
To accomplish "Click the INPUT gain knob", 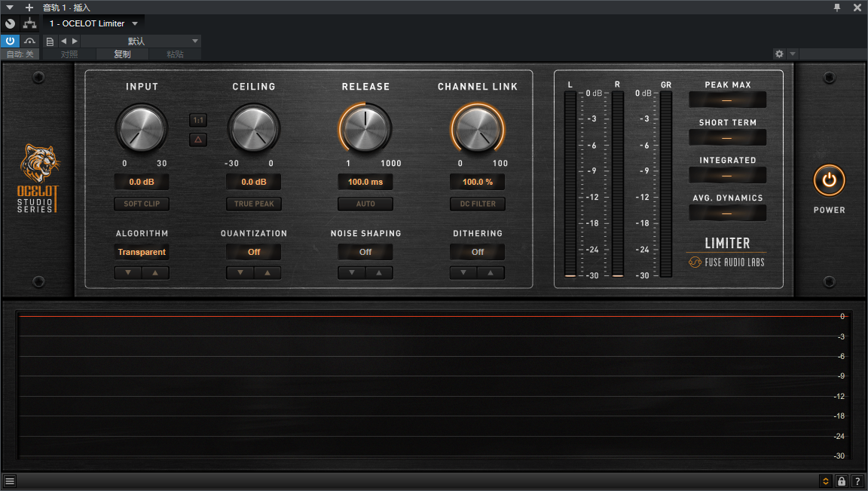I will (142, 129).
